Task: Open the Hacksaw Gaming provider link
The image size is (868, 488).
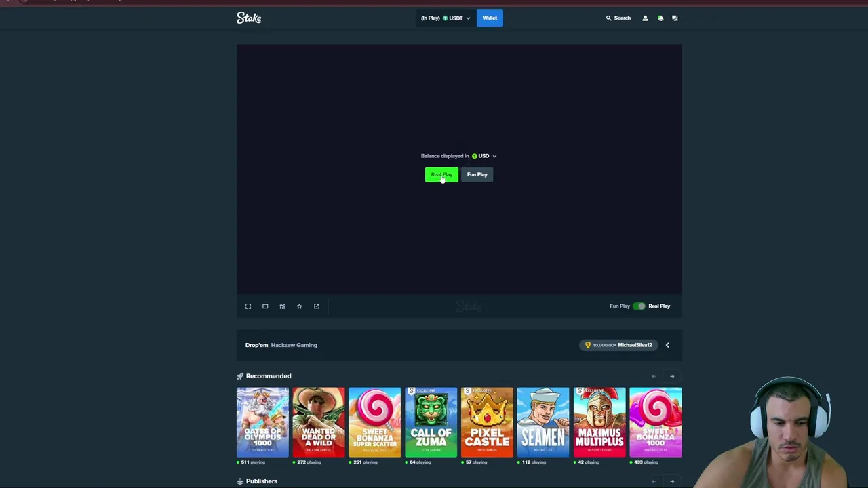Action: pyautogui.click(x=294, y=345)
